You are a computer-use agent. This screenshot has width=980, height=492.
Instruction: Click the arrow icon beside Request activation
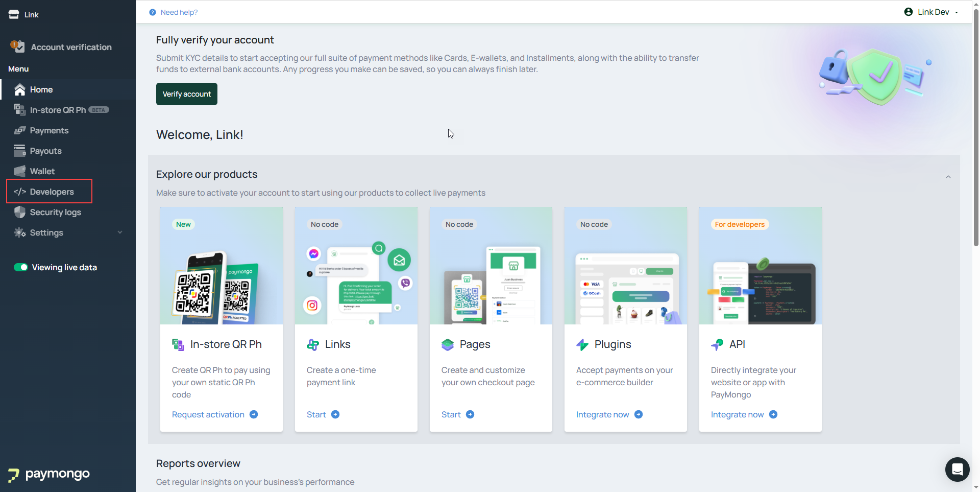(x=254, y=414)
